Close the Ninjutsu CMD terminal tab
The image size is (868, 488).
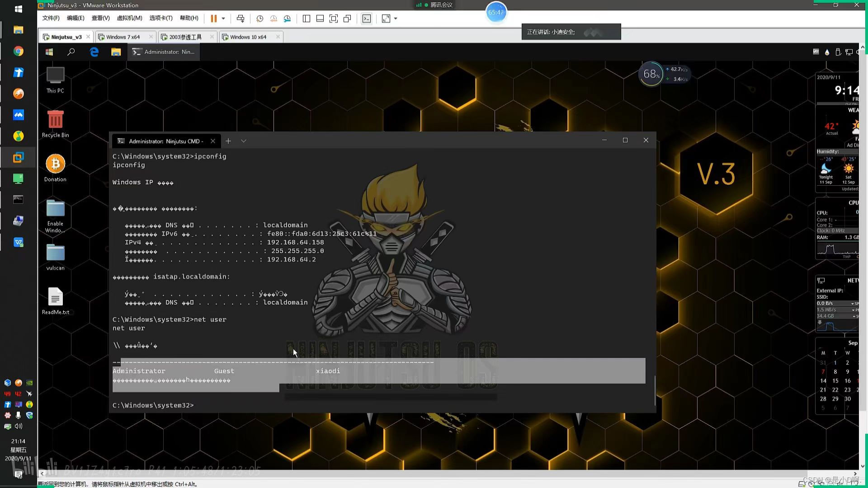pyautogui.click(x=212, y=141)
